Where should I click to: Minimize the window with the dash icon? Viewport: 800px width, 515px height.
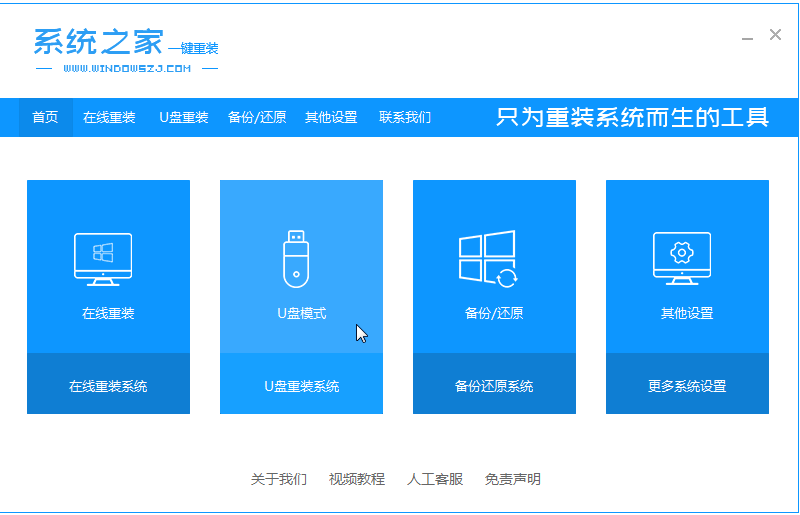click(x=748, y=37)
